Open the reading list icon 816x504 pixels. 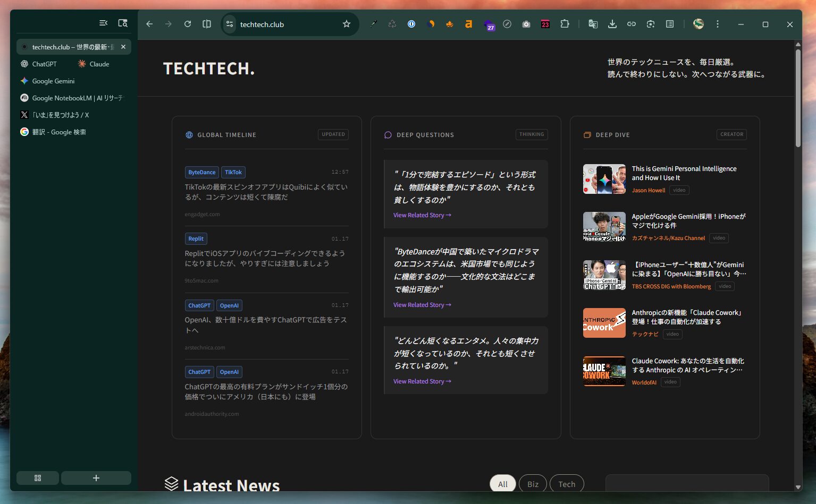click(x=669, y=24)
